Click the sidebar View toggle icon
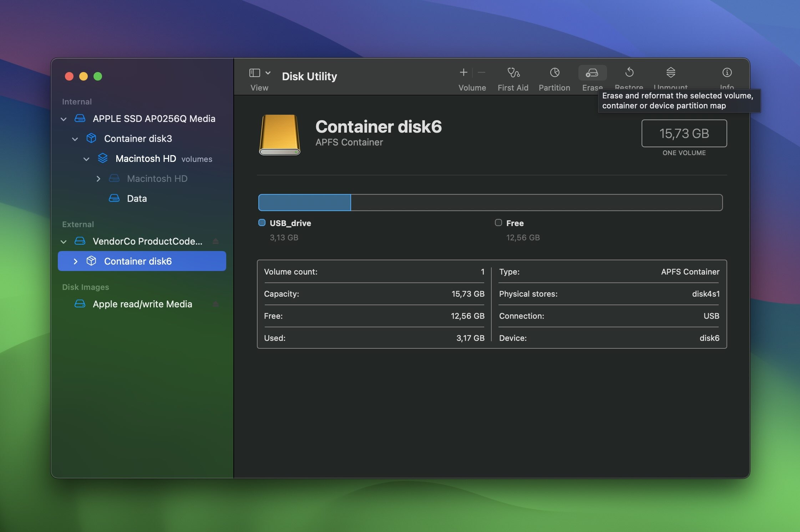 (254, 73)
